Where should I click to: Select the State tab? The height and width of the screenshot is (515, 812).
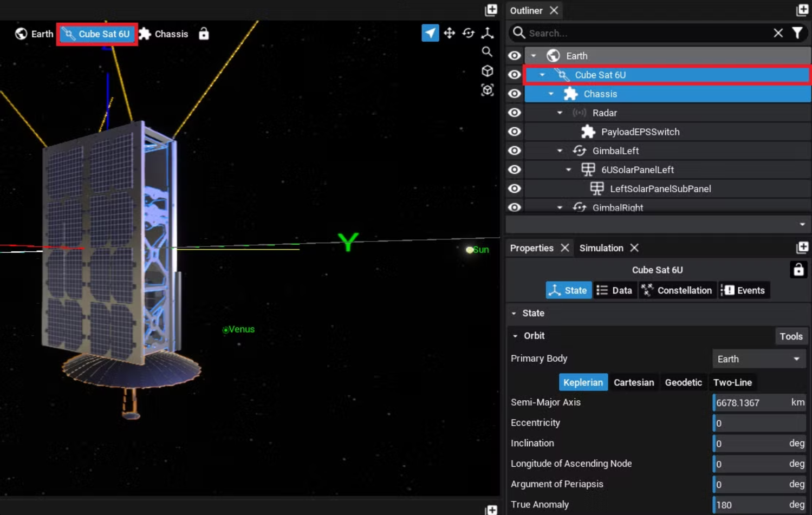(x=568, y=290)
